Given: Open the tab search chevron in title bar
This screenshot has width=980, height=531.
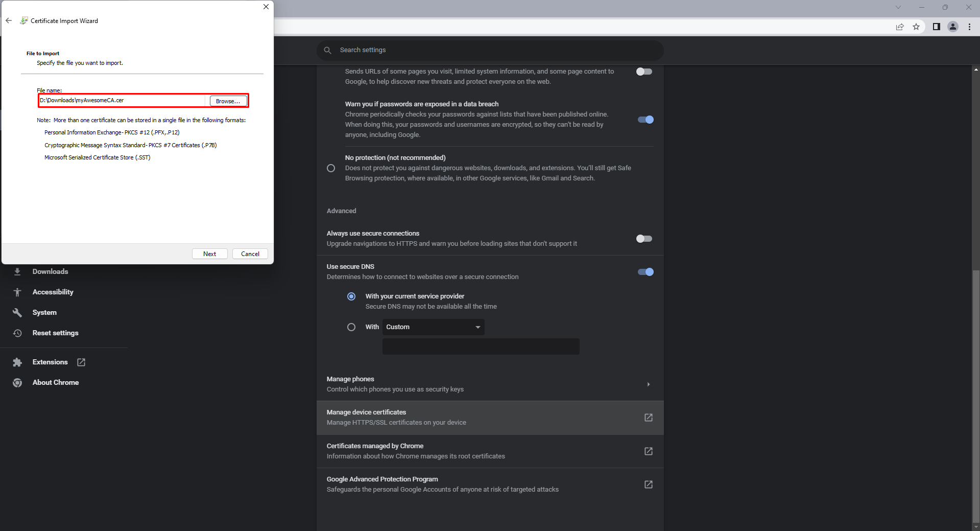Looking at the screenshot, I should [x=898, y=7].
